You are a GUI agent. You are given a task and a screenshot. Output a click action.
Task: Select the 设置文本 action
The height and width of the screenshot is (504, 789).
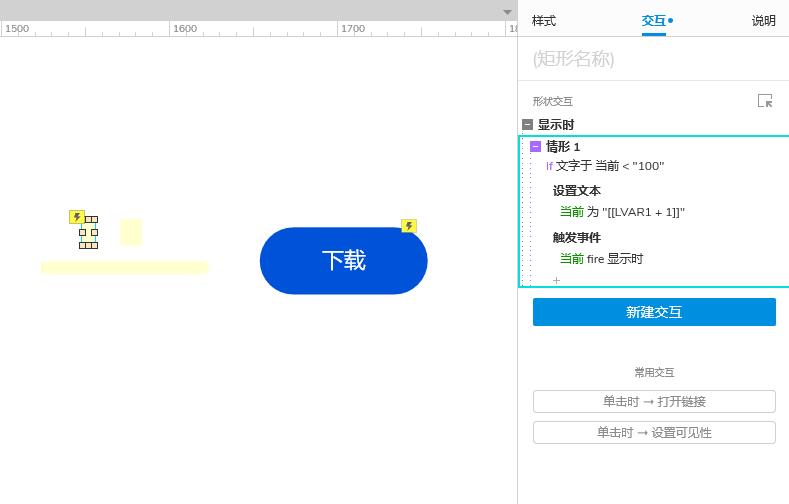pos(577,191)
